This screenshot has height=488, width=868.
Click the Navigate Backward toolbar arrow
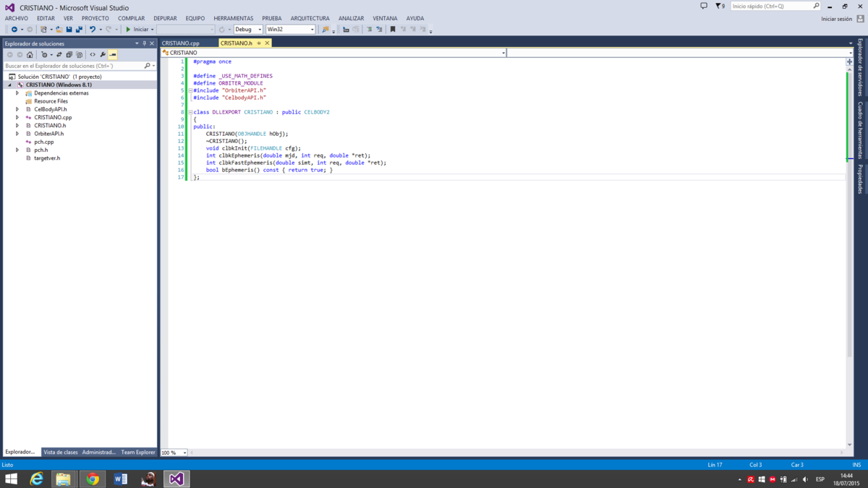pos(14,30)
